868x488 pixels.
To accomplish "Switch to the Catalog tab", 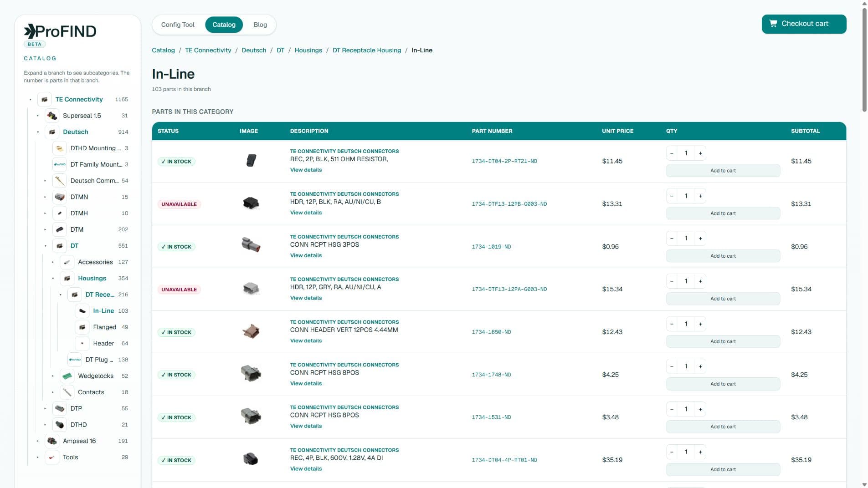I will [x=224, y=25].
